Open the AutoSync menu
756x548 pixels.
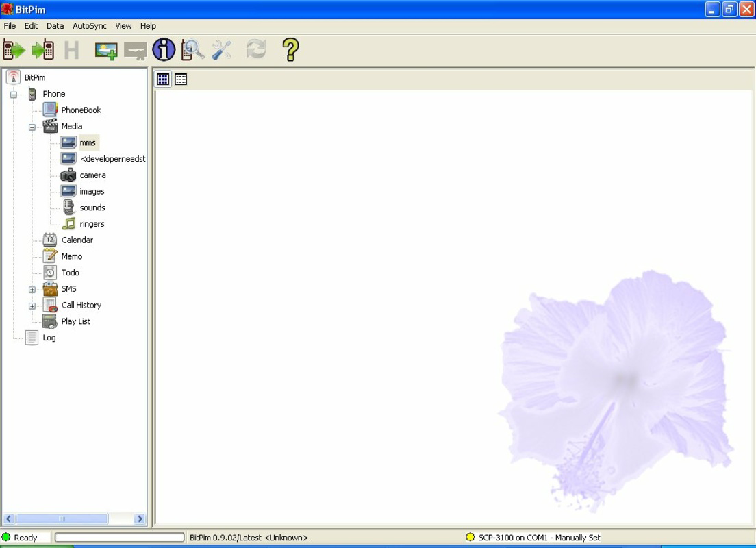pyautogui.click(x=90, y=26)
